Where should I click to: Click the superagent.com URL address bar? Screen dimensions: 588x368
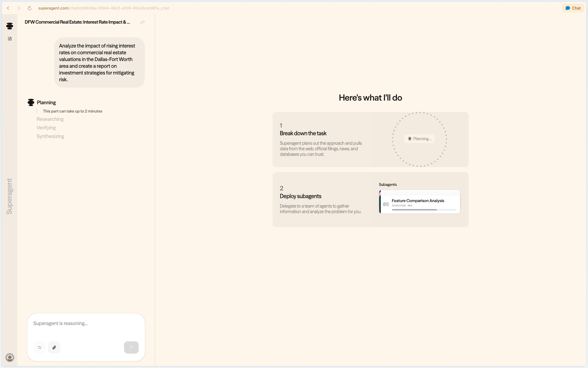pyautogui.click(x=104, y=8)
